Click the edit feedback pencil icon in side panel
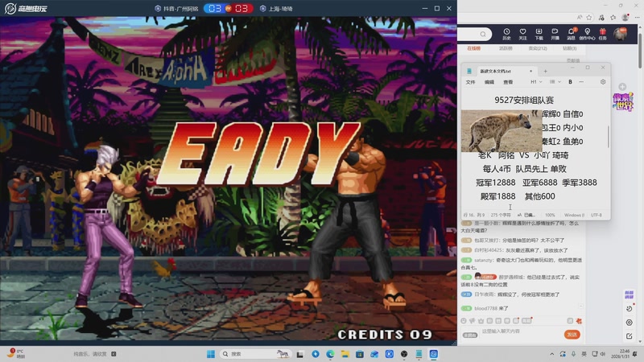 tap(630, 336)
